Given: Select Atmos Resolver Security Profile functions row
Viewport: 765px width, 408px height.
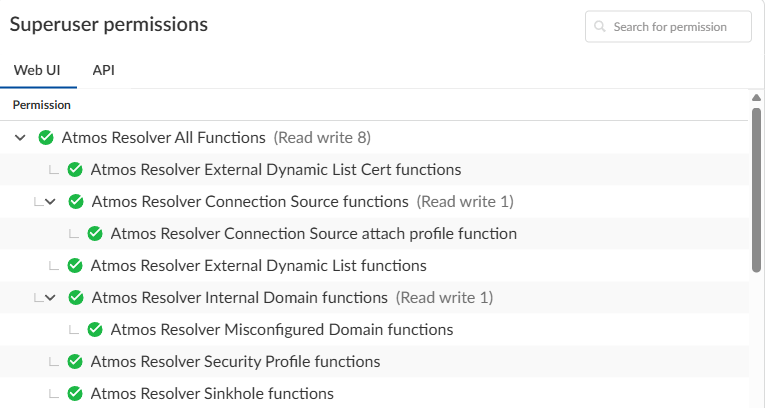Looking at the screenshot, I should [235, 362].
